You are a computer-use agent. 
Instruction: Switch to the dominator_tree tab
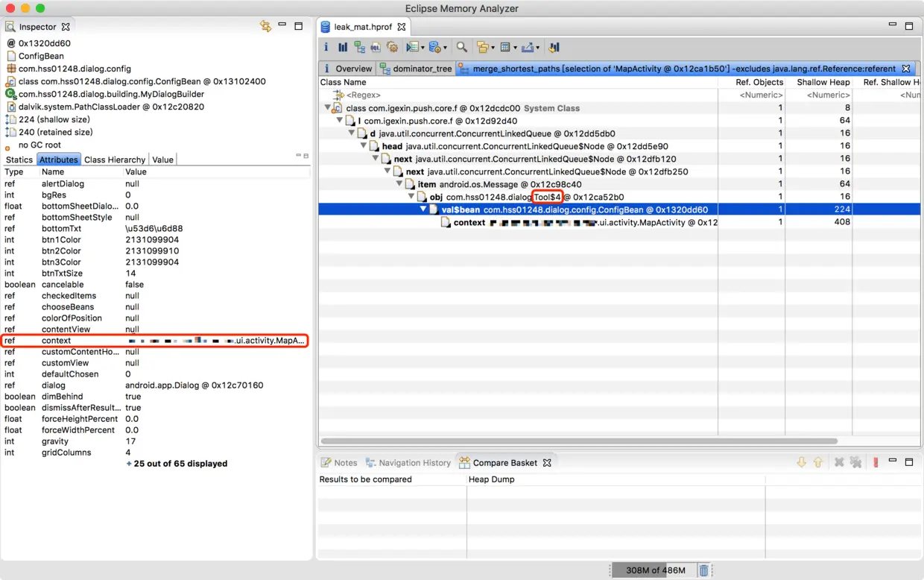(416, 69)
